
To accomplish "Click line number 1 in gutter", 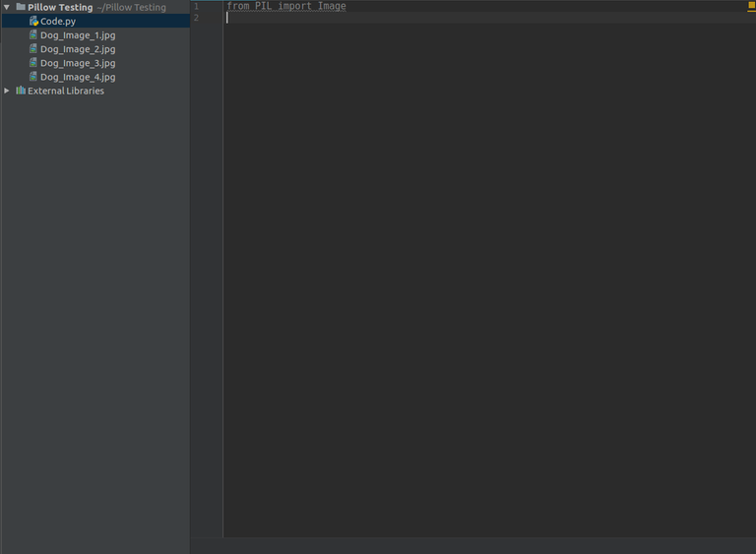I will 196,6.
